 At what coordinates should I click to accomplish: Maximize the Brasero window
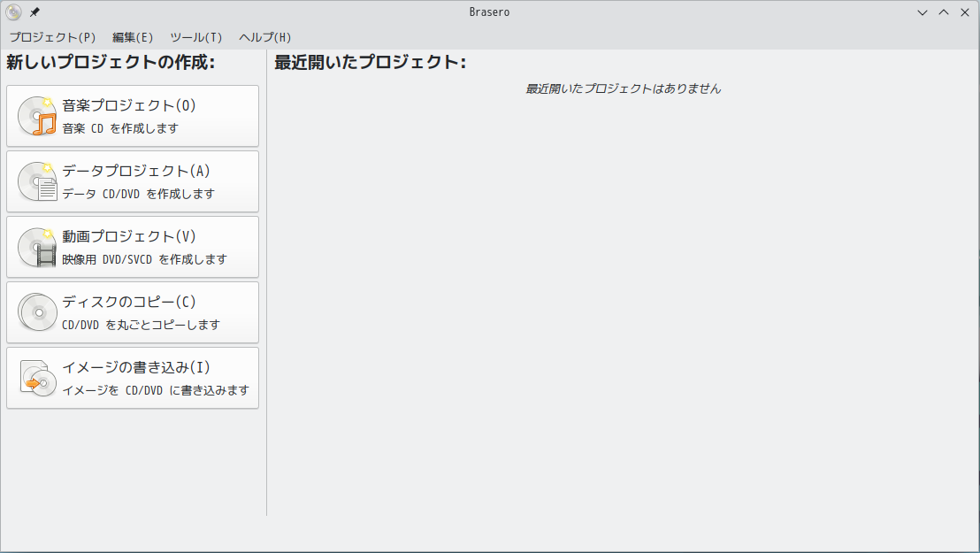coord(944,12)
